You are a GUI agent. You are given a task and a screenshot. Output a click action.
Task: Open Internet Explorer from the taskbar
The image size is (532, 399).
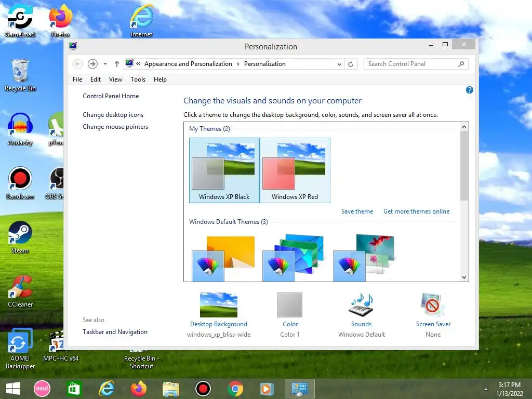click(106, 389)
